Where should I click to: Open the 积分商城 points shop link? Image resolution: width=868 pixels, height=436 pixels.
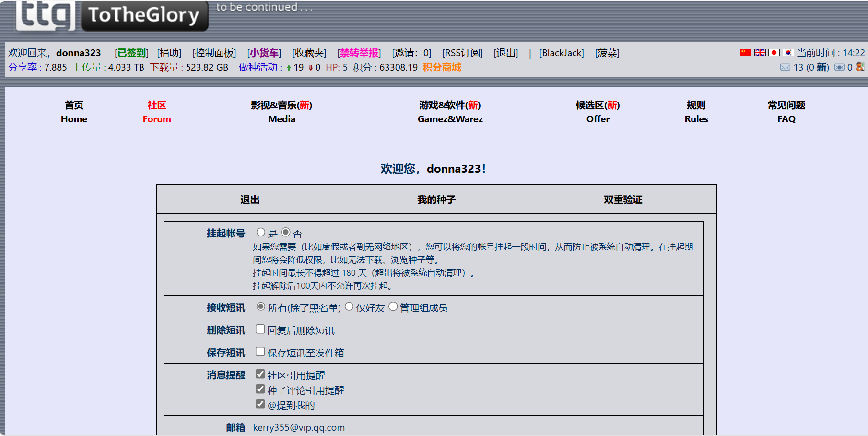442,68
